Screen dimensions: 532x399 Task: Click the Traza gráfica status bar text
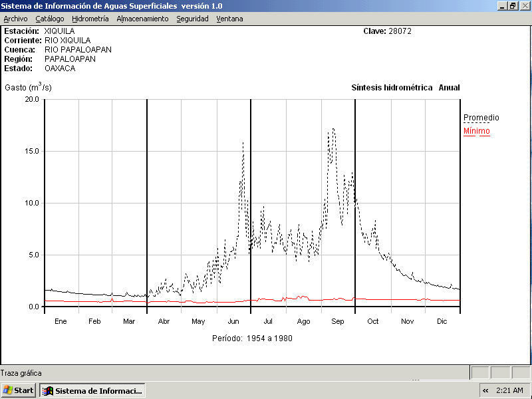click(x=21, y=373)
